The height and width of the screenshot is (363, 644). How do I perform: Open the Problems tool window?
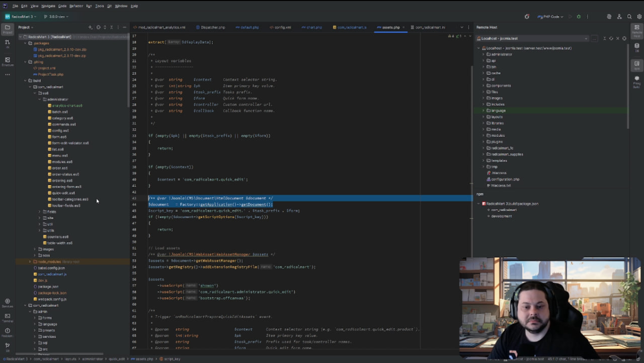click(x=7, y=332)
